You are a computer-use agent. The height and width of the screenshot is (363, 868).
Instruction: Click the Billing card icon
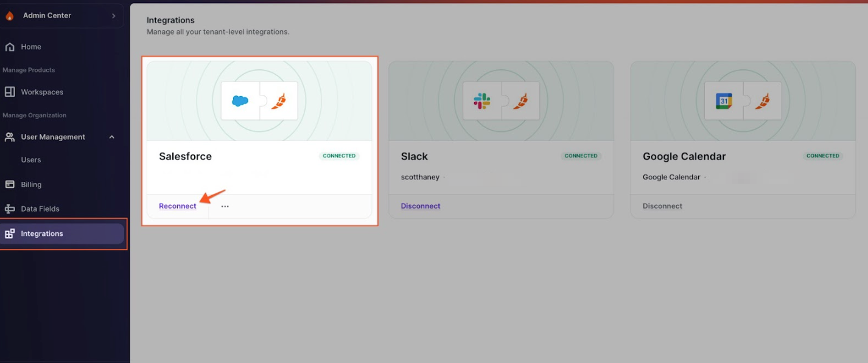click(10, 184)
